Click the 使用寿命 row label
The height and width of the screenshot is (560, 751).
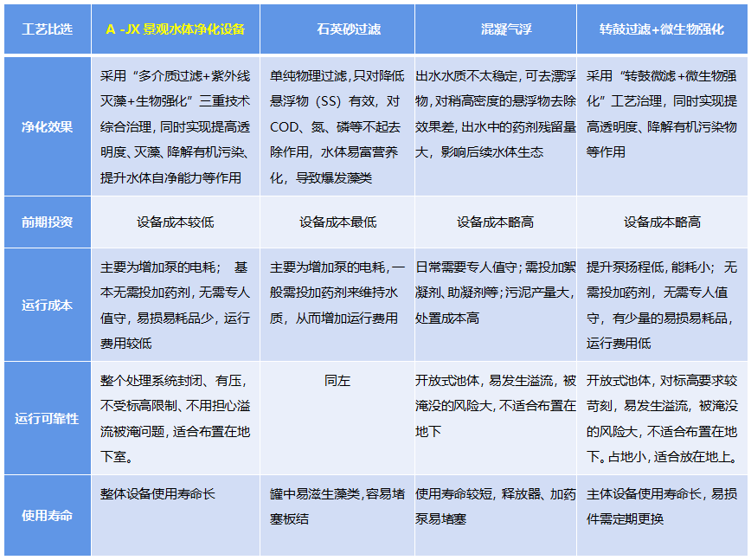47,508
